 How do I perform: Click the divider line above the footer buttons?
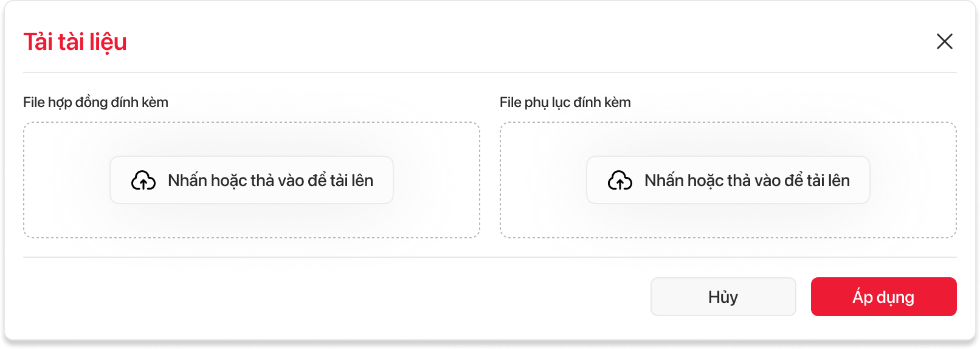point(489,257)
